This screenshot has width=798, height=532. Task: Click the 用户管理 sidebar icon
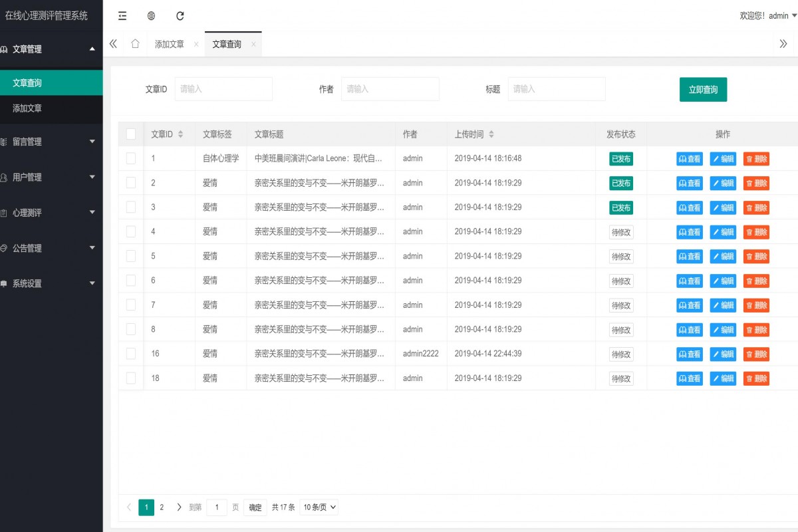coord(7,177)
